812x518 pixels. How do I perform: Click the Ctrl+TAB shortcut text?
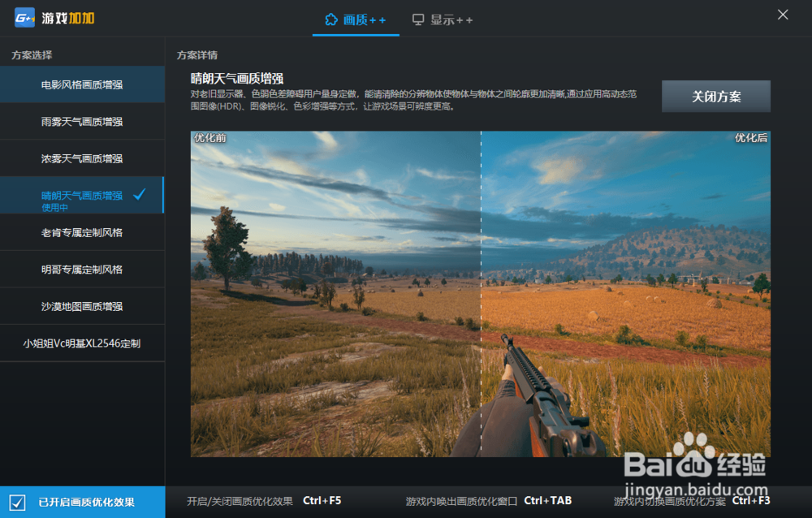548,501
